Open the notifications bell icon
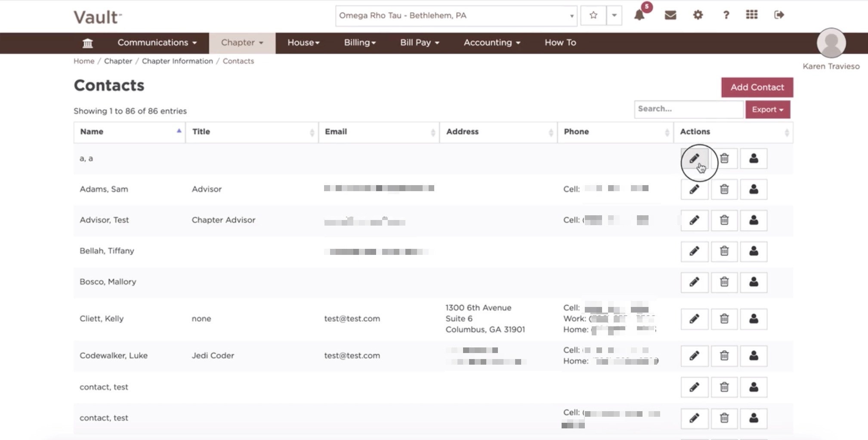This screenshot has width=868, height=440. click(639, 15)
